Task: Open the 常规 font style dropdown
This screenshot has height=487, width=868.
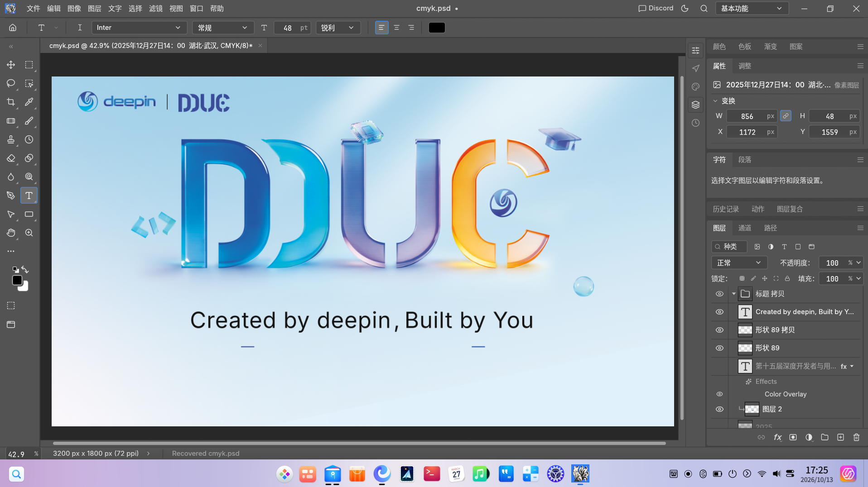Action: click(x=222, y=28)
